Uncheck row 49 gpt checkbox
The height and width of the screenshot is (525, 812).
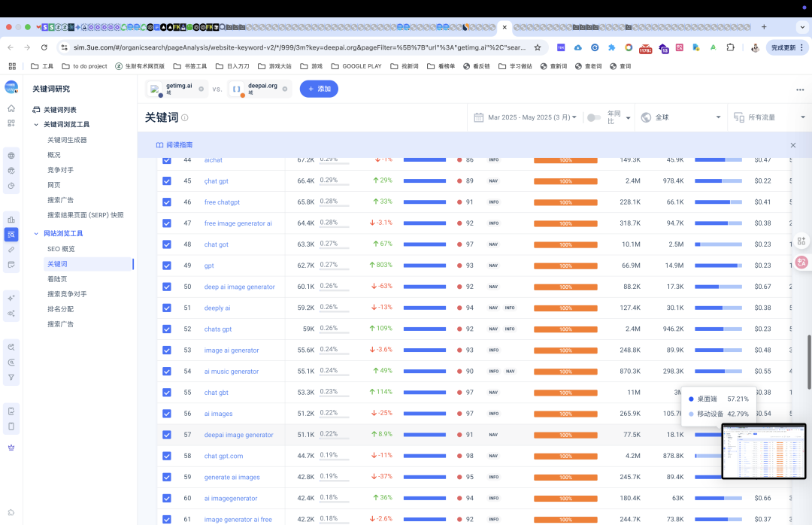coord(167,266)
